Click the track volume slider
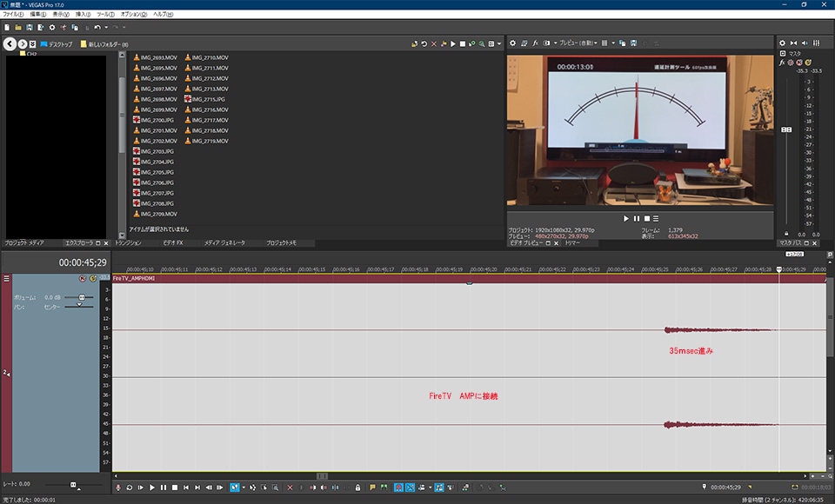 click(81, 297)
